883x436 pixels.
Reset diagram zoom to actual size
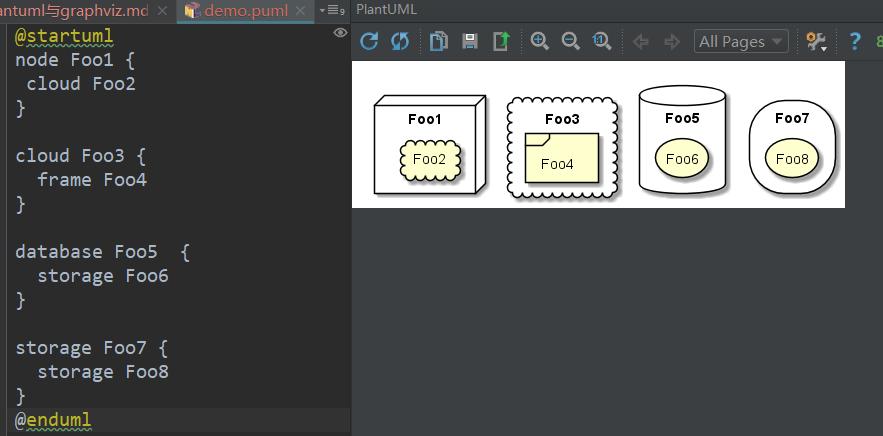[602, 41]
